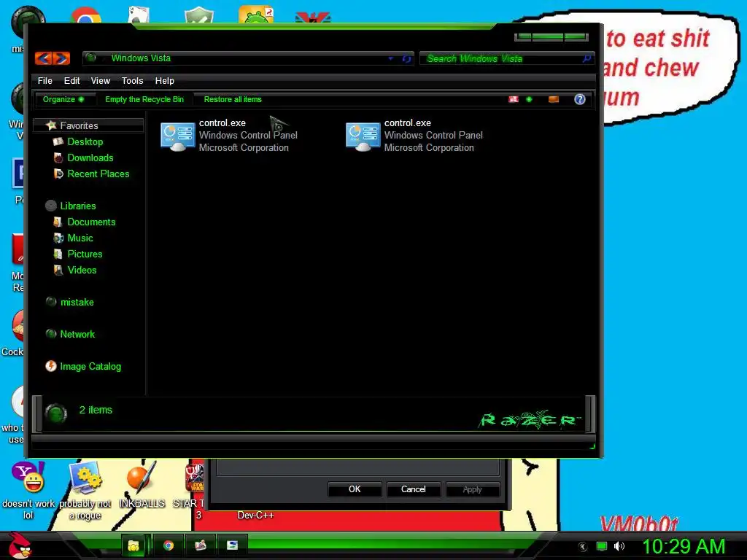Click the Favorites star icon

[x=51, y=125]
